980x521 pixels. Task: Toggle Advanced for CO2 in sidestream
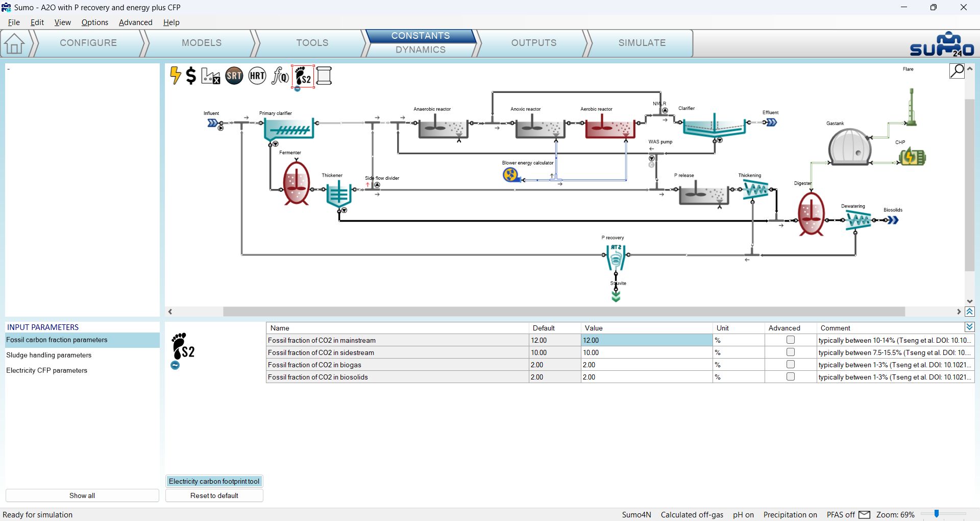click(791, 352)
